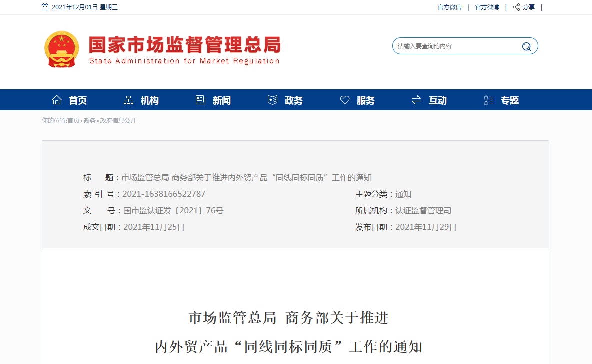The image size is (592, 364).
Task: Click the heart icon for 服务
Action: pos(344,100)
